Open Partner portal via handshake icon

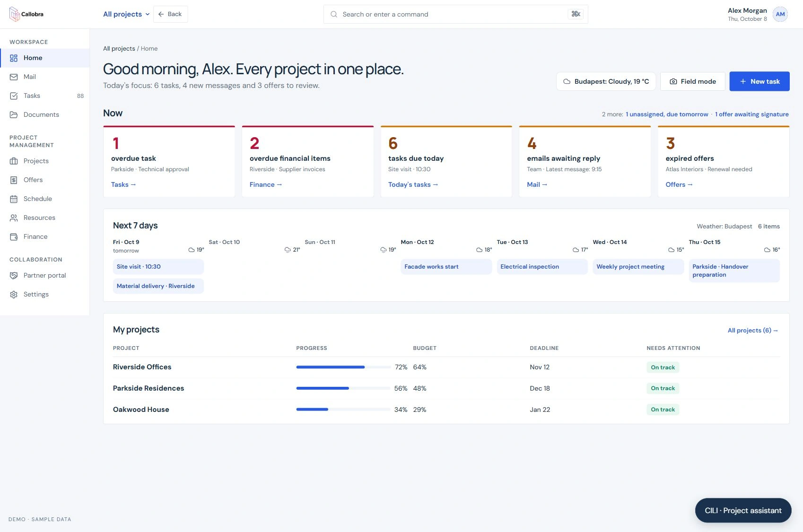(x=14, y=276)
